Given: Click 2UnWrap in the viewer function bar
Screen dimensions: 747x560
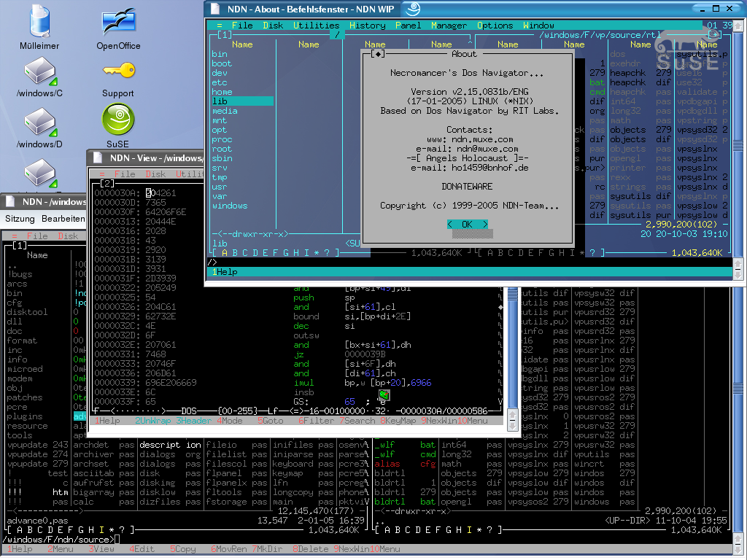Looking at the screenshot, I should click(x=153, y=421).
